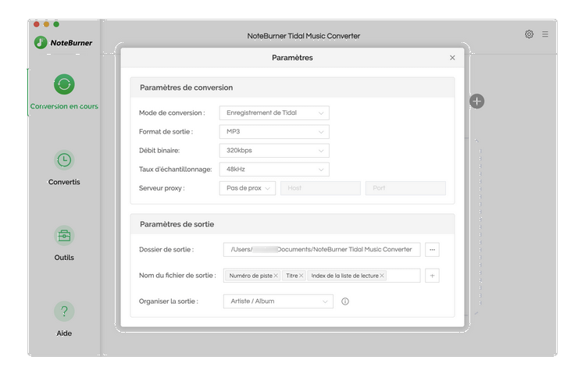Image resolution: width=585 pixels, height=392 pixels.
Task: Click the proxy Host input field
Action: click(320, 188)
